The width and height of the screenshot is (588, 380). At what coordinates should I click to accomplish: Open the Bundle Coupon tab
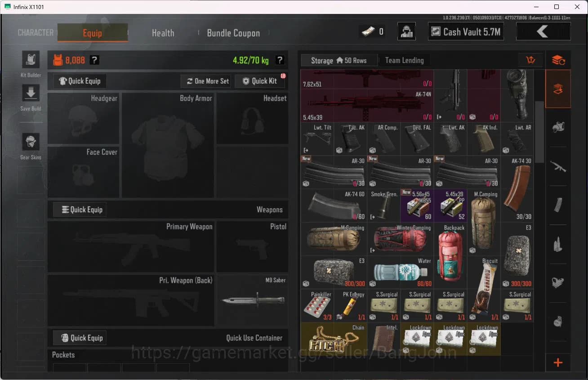pyautogui.click(x=233, y=33)
